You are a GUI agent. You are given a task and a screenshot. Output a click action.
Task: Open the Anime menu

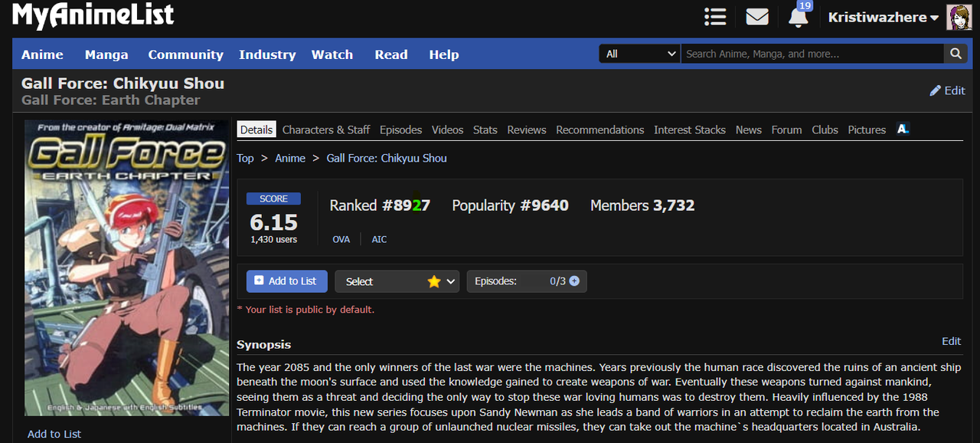[42, 54]
